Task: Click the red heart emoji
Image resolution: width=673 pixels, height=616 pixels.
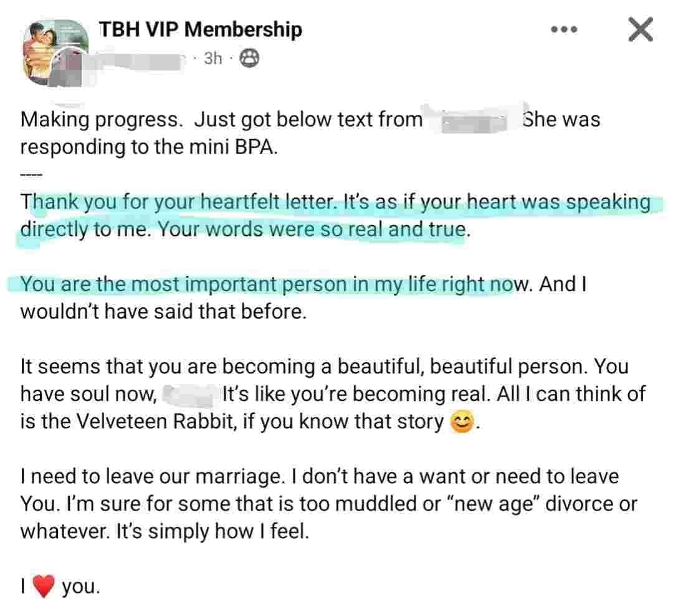Action: tap(43, 587)
